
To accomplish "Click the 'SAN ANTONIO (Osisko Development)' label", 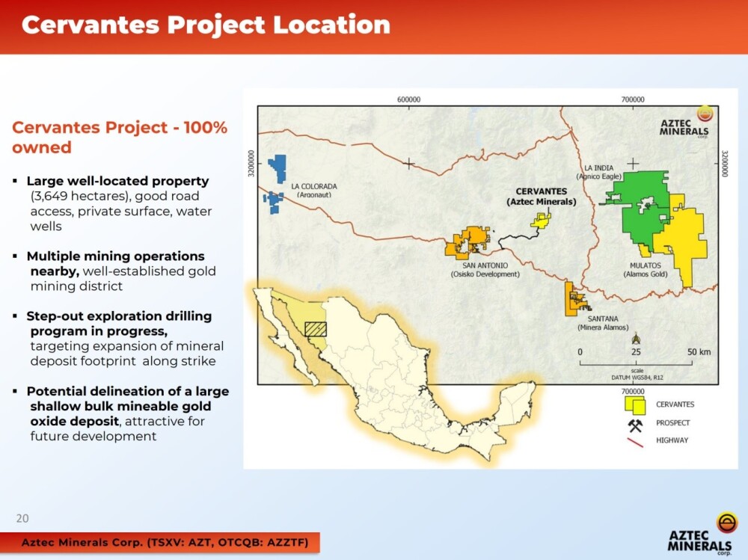I will pos(485,269).
